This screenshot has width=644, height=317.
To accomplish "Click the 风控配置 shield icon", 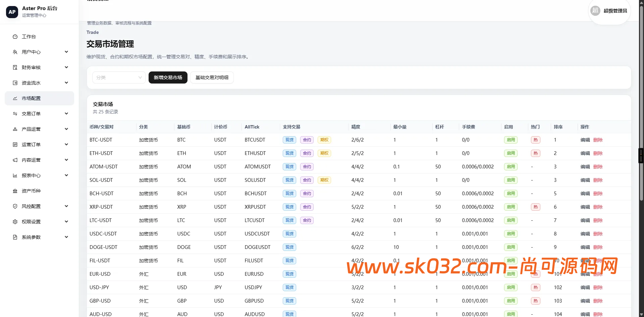I will (15, 206).
